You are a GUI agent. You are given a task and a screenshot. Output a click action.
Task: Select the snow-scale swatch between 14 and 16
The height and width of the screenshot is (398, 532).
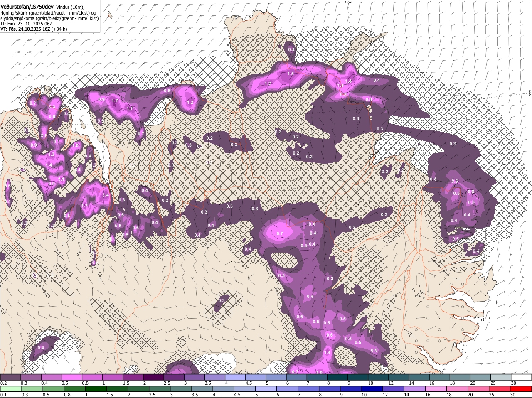pyautogui.click(x=419, y=377)
